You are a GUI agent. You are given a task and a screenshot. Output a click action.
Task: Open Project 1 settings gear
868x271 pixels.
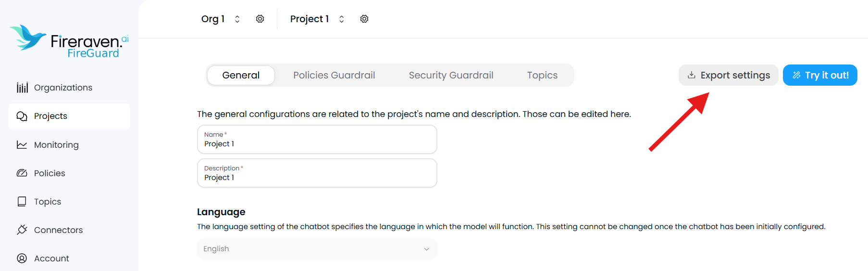click(x=364, y=19)
